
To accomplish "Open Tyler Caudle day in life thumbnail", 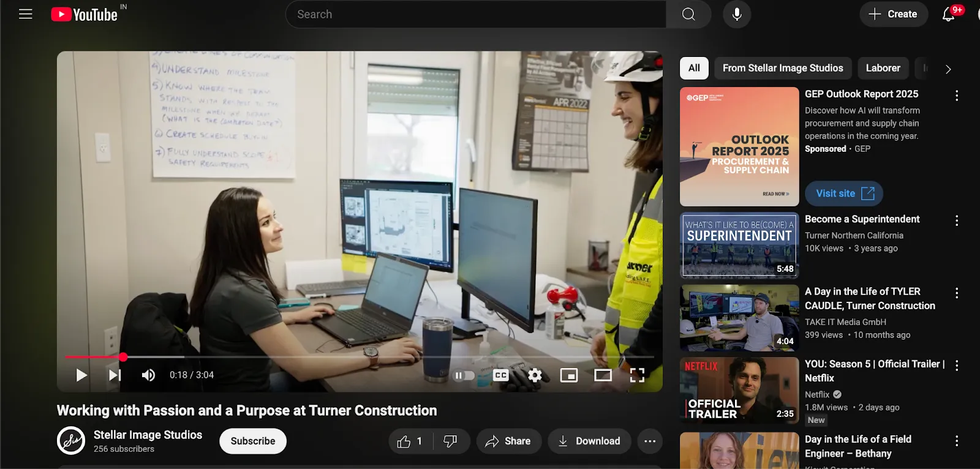I will click(x=739, y=318).
